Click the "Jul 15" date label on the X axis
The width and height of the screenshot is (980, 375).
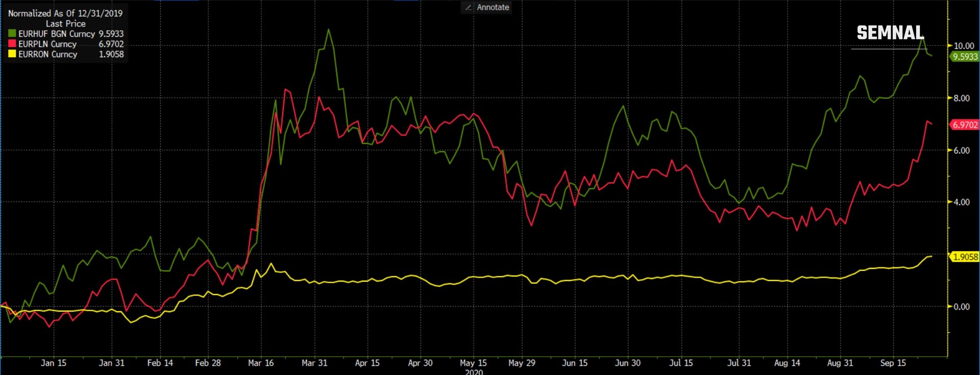[681, 363]
